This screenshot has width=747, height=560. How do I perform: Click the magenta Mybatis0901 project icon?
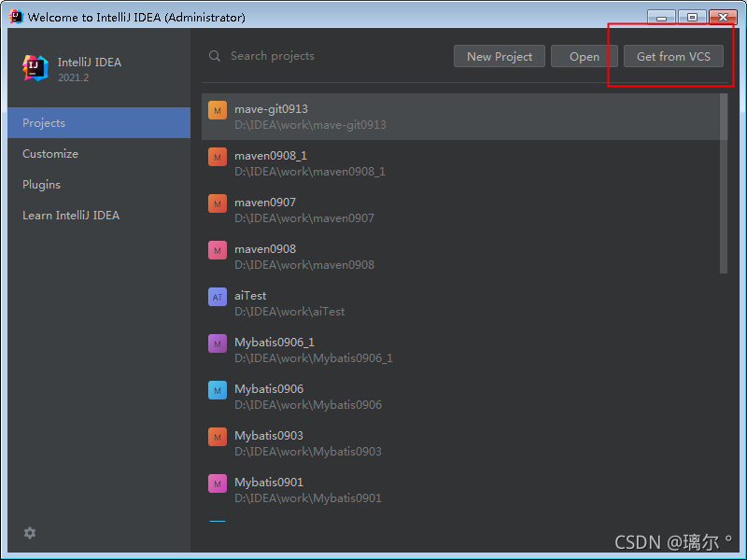point(218,483)
